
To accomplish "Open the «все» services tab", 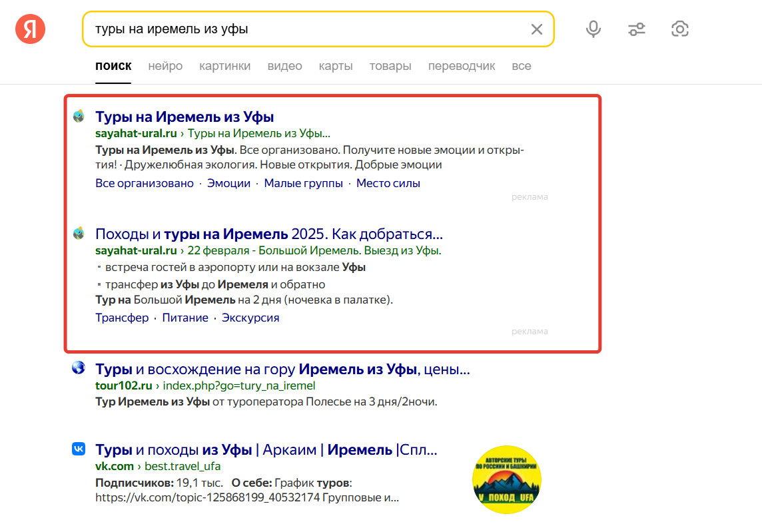I will [x=522, y=66].
